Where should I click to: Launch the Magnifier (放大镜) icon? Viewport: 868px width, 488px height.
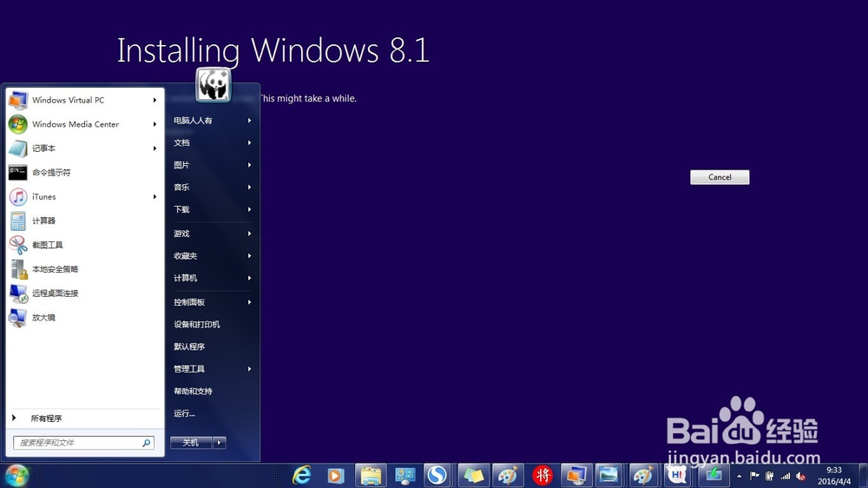pyautogui.click(x=17, y=318)
